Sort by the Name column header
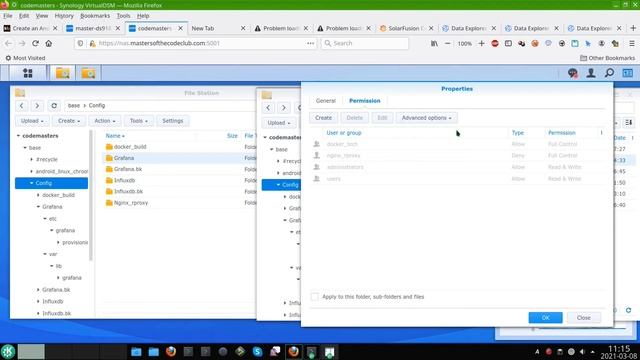Screen dimensions: 640x360 coord(115,136)
